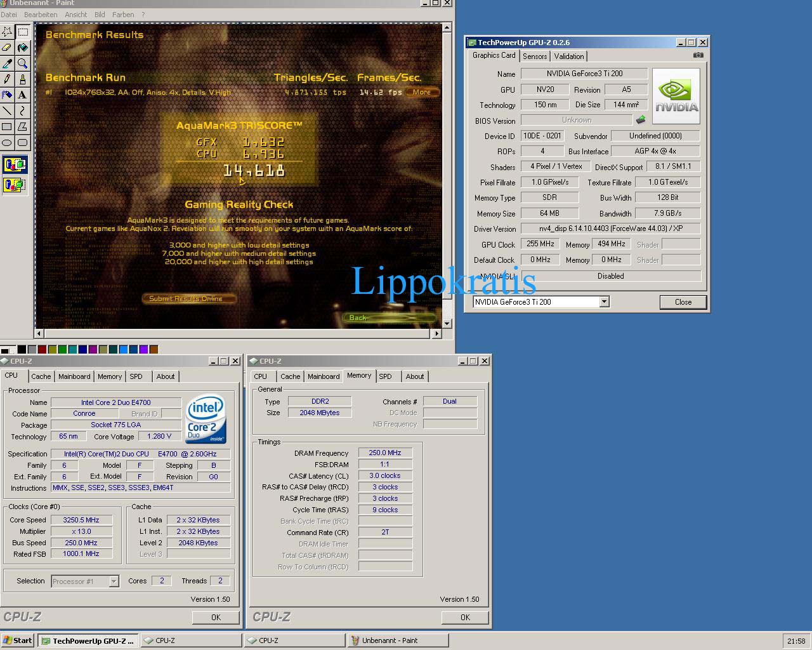Click the BIOS save chip icon in GPU-Z
This screenshot has height=650, width=812.
tap(641, 119)
